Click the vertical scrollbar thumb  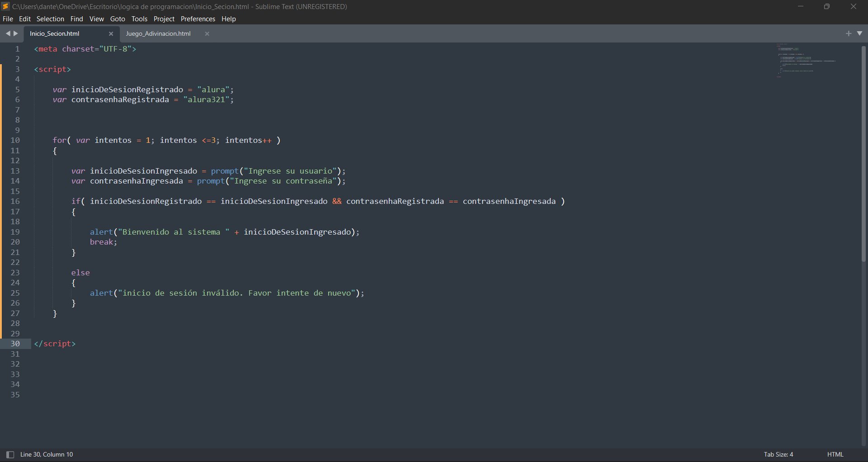click(x=863, y=154)
